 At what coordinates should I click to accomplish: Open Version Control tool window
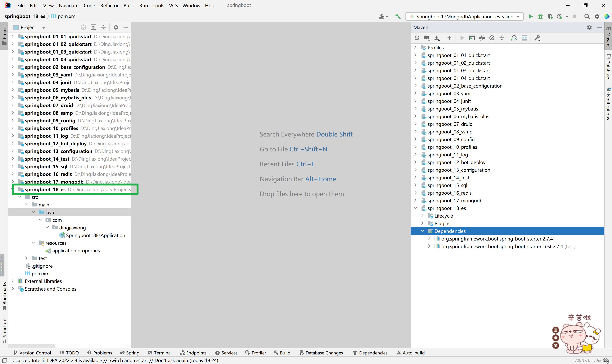32,353
